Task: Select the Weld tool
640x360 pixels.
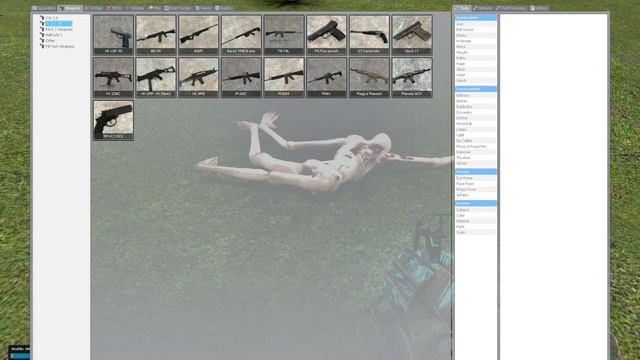Action: pos(476,75)
